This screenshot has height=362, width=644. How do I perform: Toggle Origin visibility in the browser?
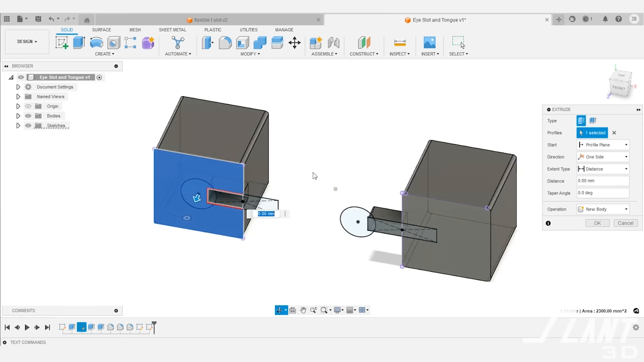pos(28,106)
